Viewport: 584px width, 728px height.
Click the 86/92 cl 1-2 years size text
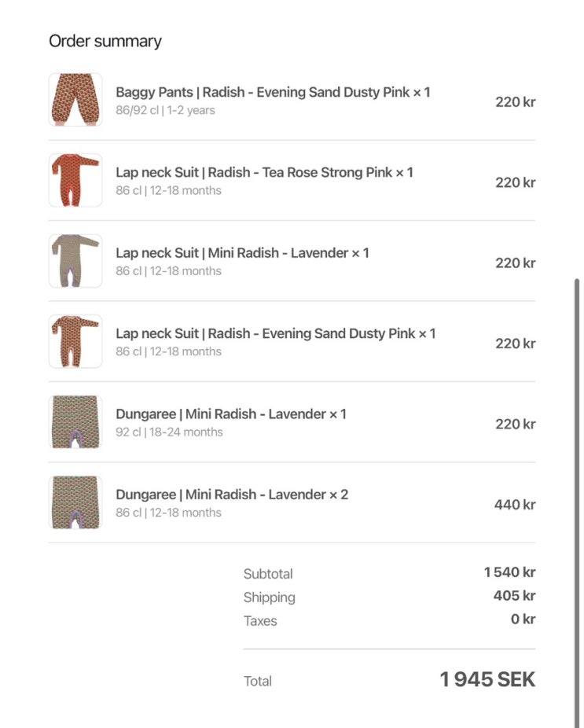coord(165,111)
